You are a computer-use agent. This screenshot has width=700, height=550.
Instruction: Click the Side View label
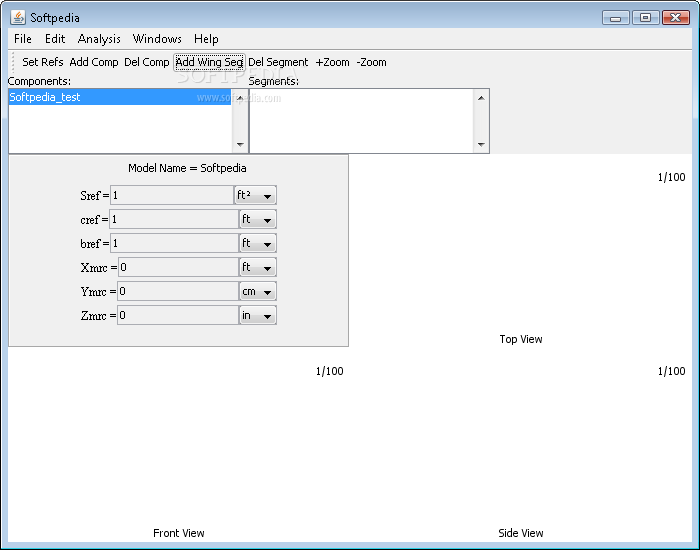[x=521, y=533]
